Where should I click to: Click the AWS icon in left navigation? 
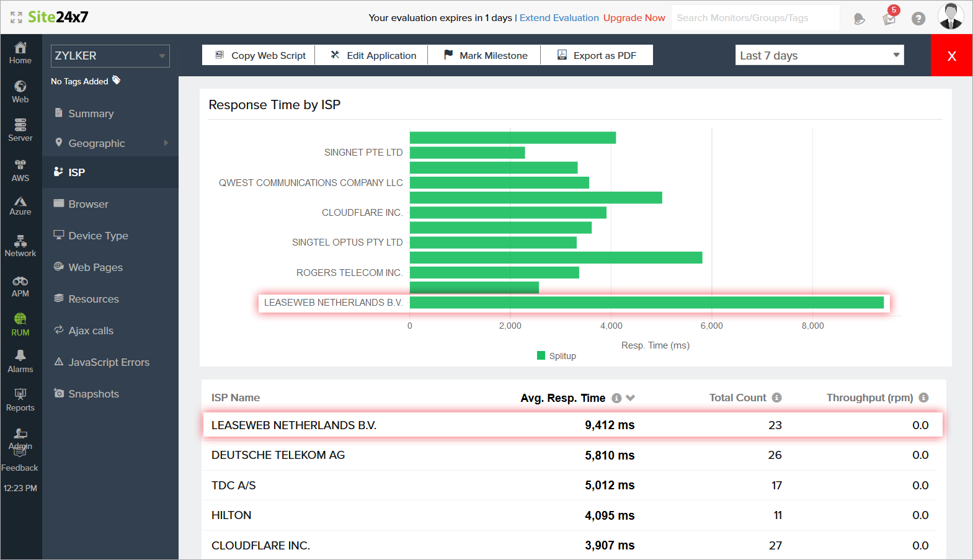pyautogui.click(x=20, y=165)
